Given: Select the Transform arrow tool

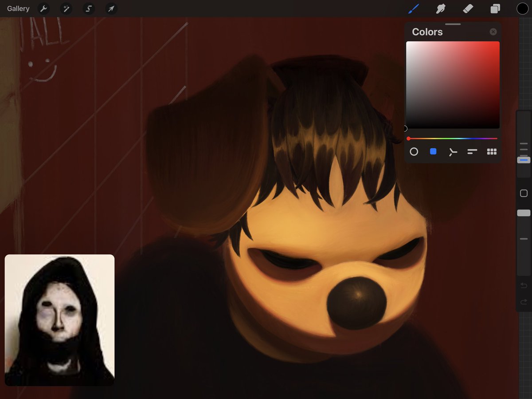Looking at the screenshot, I should 111,8.
